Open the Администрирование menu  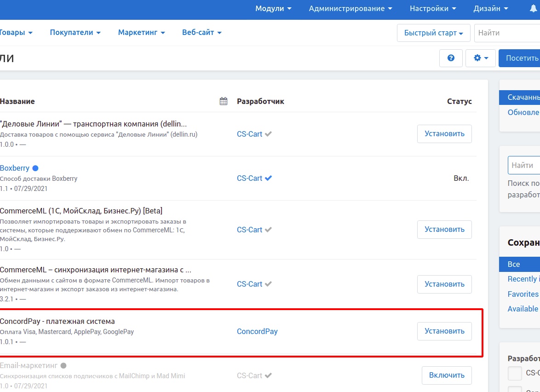[x=350, y=9]
